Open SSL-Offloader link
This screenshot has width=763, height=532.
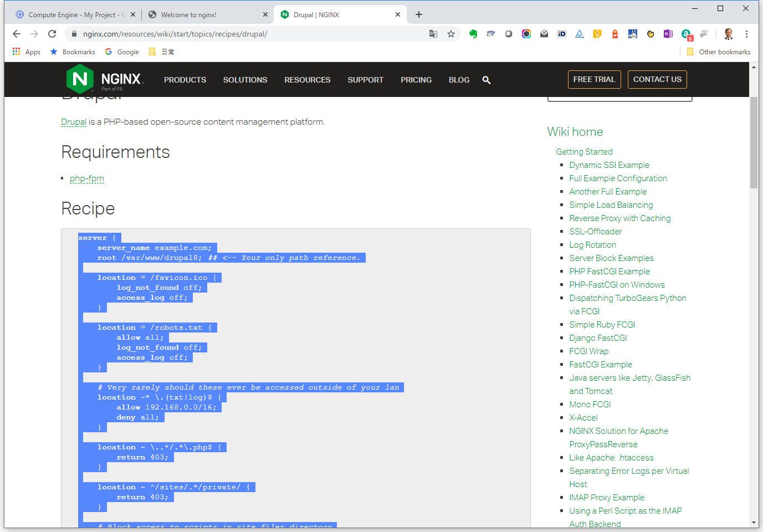pyautogui.click(x=596, y=232)
